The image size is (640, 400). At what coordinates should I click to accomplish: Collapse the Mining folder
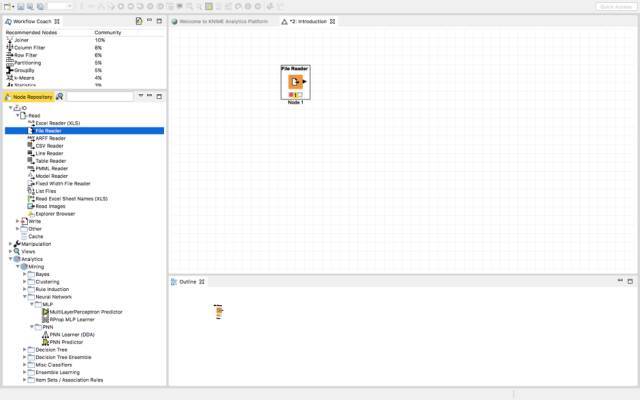point(18,267)
